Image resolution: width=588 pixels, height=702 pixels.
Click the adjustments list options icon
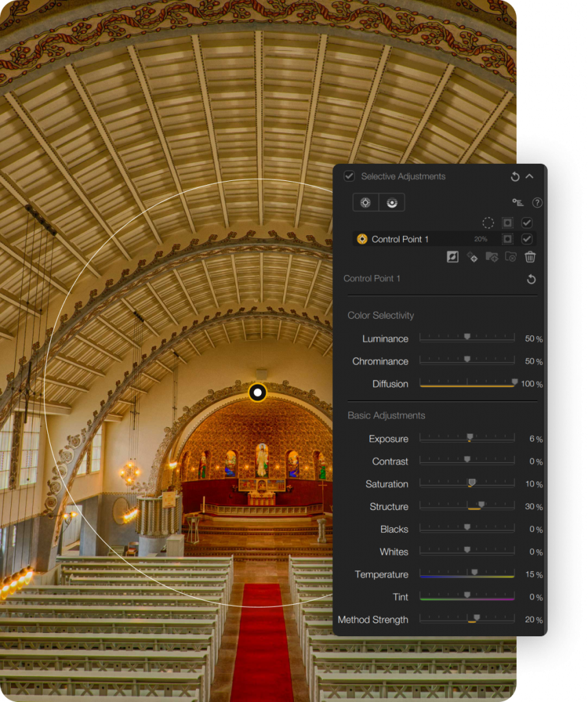(519, 203)
